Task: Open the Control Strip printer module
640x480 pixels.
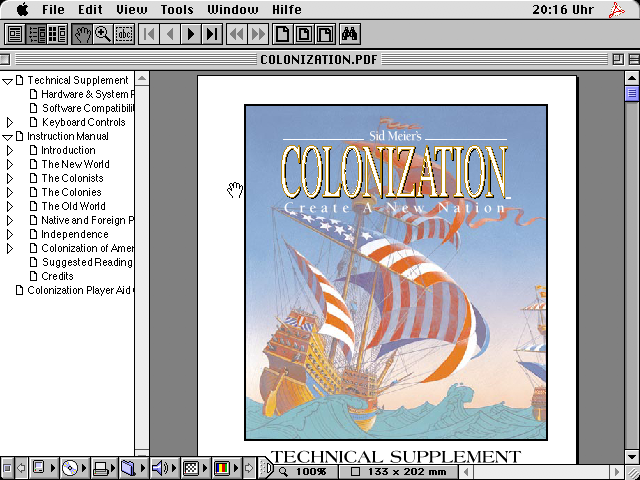Action: pos(104,468)
